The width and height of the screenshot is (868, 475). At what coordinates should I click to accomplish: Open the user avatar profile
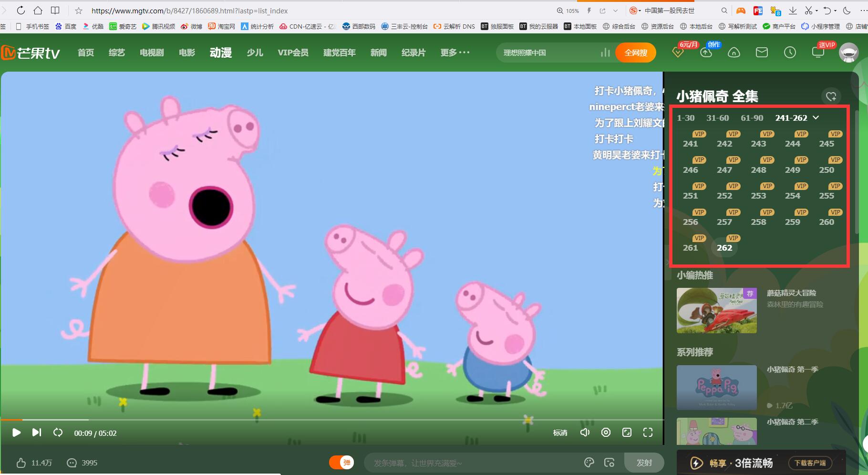pyautogui.click(x=848, y=53)
